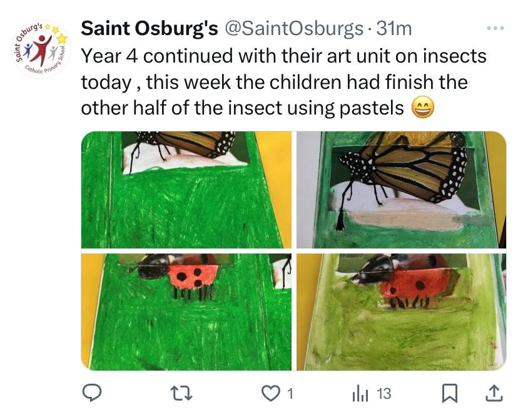Image resolution: width=518 pixels, height=420 pixels.
Task: Open the view analytics bar chart icon
Action: [360, 393]
